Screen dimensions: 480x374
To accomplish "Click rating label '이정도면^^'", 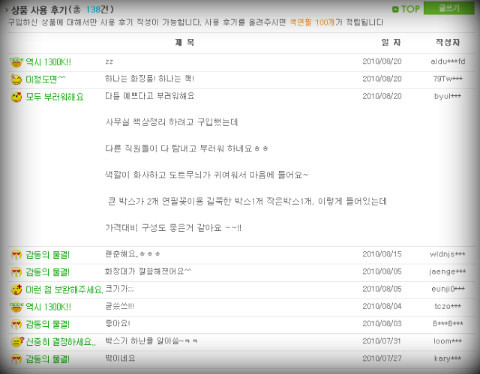I will pyautogui.click(x=45, y=80).
